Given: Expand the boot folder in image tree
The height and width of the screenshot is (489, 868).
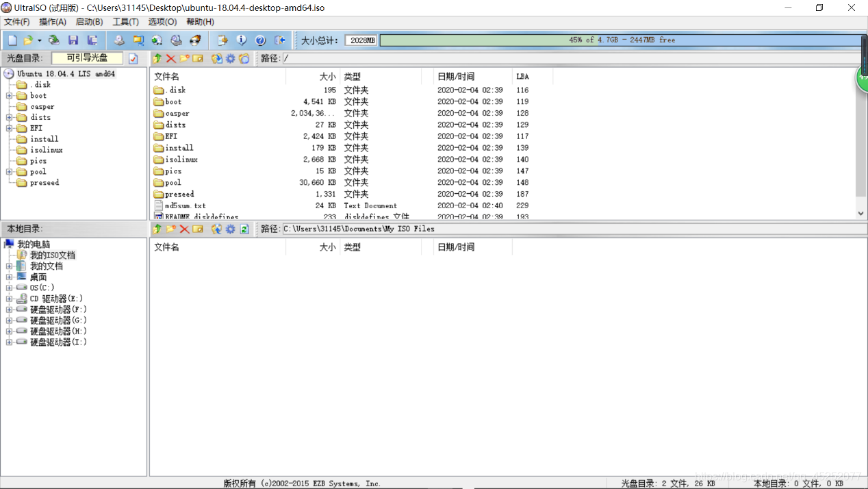Looking at the screenshot, I should (10, 96).
